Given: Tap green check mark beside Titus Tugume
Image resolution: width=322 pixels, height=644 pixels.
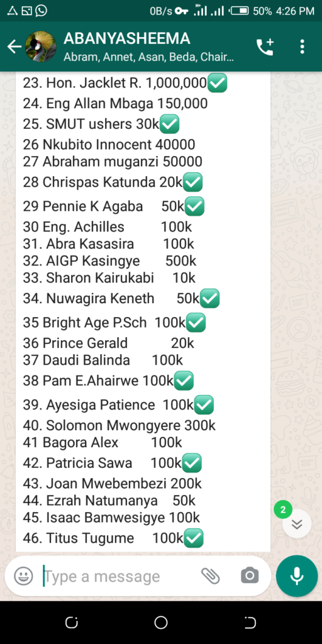Looking at the screenshot, I should pos(194,538).
